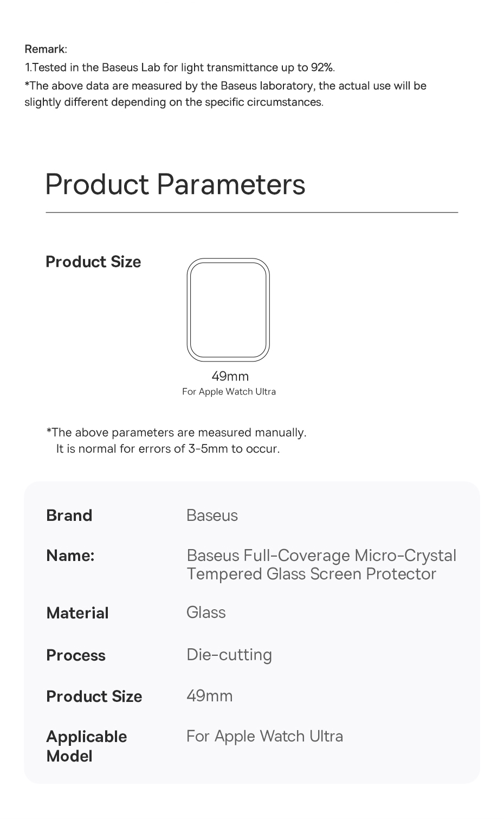The height and width of the screenshot is (819, 504).
Task: Click the screen protector outline diagram
Action: tap(228, 309)
